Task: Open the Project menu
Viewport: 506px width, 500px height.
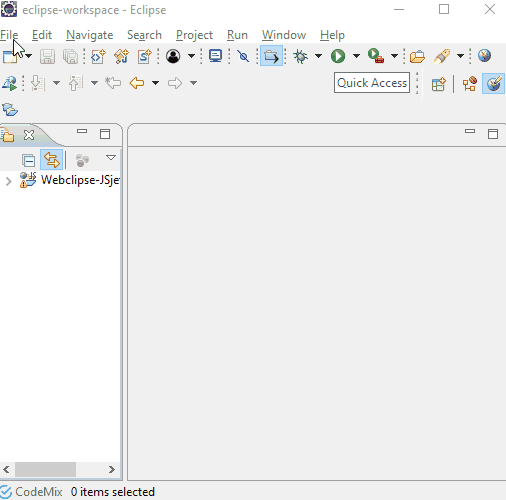Action: click(x=194, y=35)
